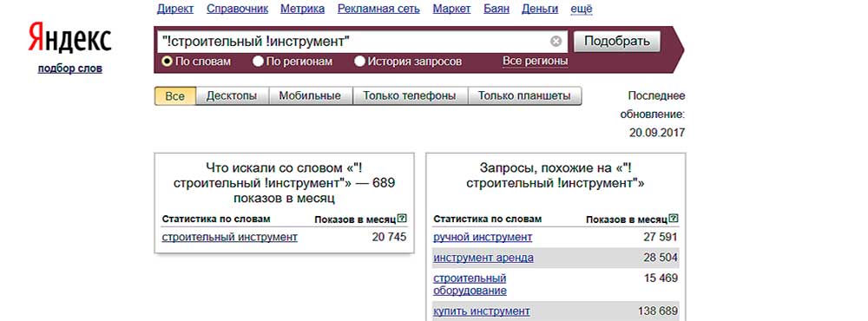Click the value '20 745' in the left table
The width and height of the screenshot is (868, 321).
389,237
